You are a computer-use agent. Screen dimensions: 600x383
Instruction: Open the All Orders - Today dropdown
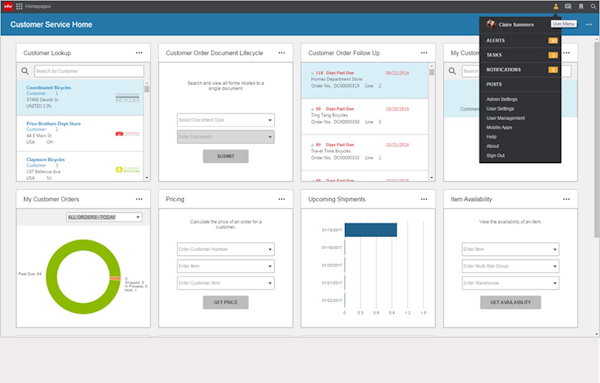104,217
